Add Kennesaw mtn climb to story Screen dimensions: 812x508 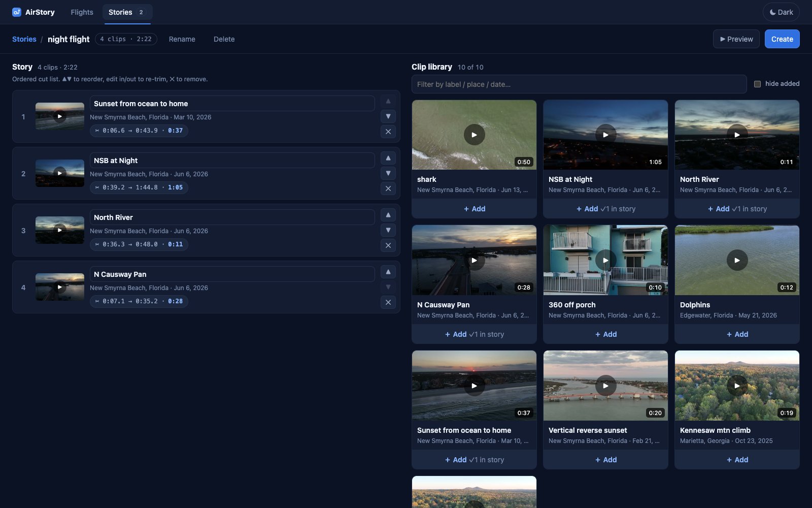(737, 460)
